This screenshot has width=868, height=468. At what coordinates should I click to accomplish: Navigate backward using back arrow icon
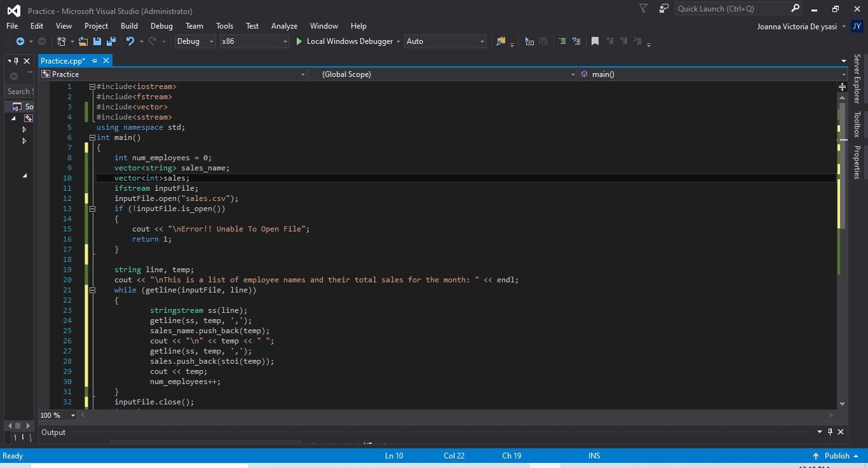coord(19,41)
